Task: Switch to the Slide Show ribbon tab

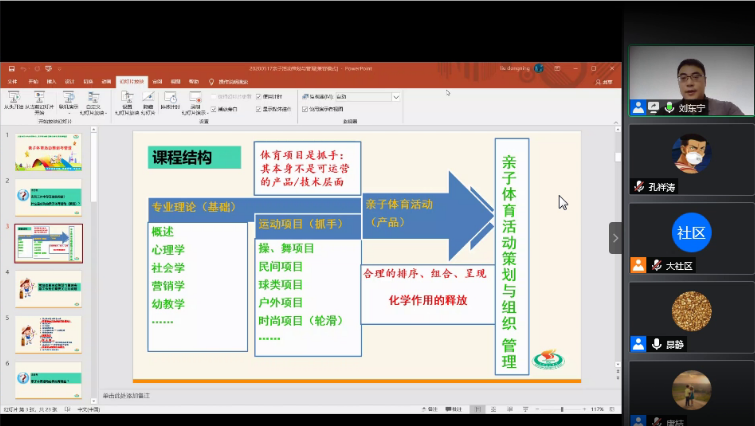Action: coord(131,81)
